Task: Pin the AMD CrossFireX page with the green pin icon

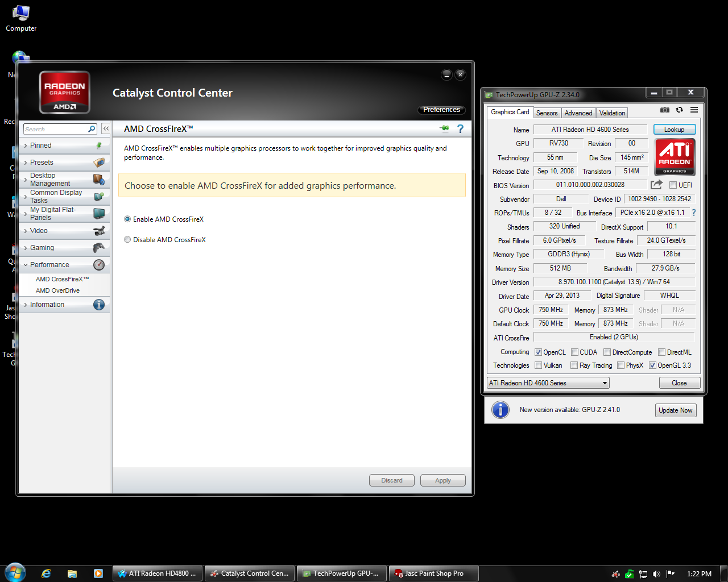Action: tap(445, 129)
